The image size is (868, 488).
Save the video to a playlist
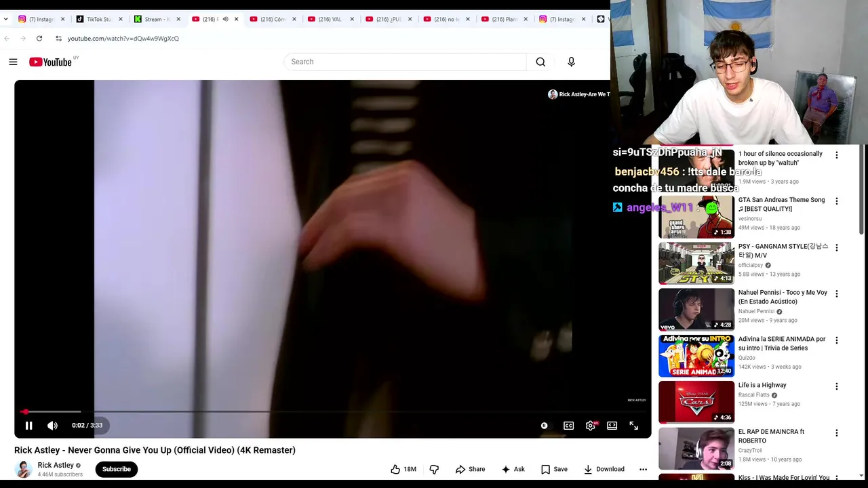pos(554,469)
